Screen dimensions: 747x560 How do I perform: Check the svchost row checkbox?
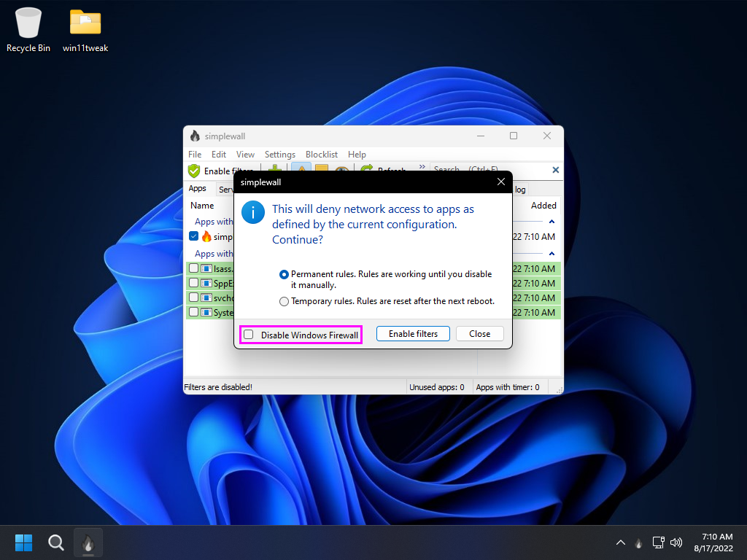pyautogui.click(x=193, y=297)
